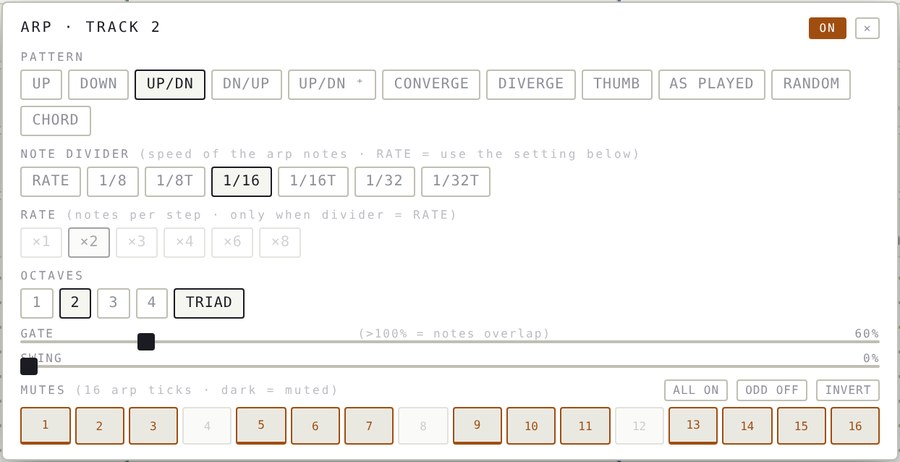
Task: Mute arp tick 11
Action: tap(585, 426)
